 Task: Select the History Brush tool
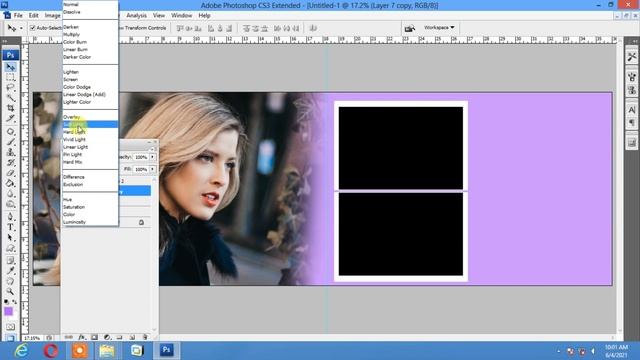tap(11, 163)
